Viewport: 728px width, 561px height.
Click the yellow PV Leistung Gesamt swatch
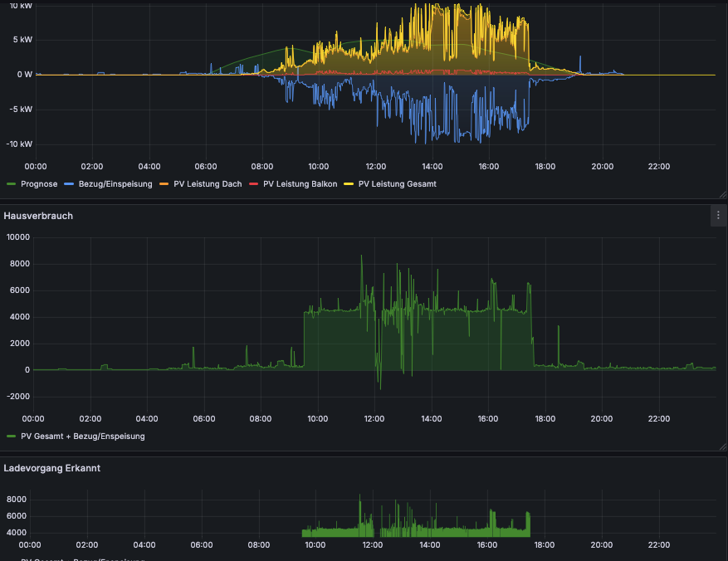(x=349, y=184)
